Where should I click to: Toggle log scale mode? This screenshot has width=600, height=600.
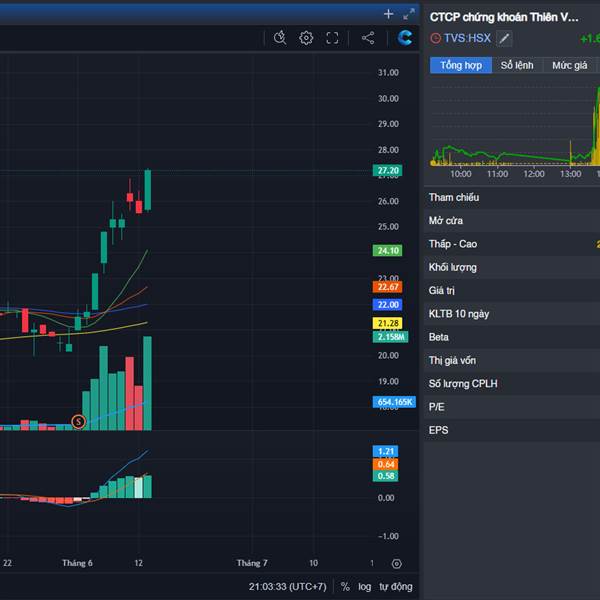364,587
